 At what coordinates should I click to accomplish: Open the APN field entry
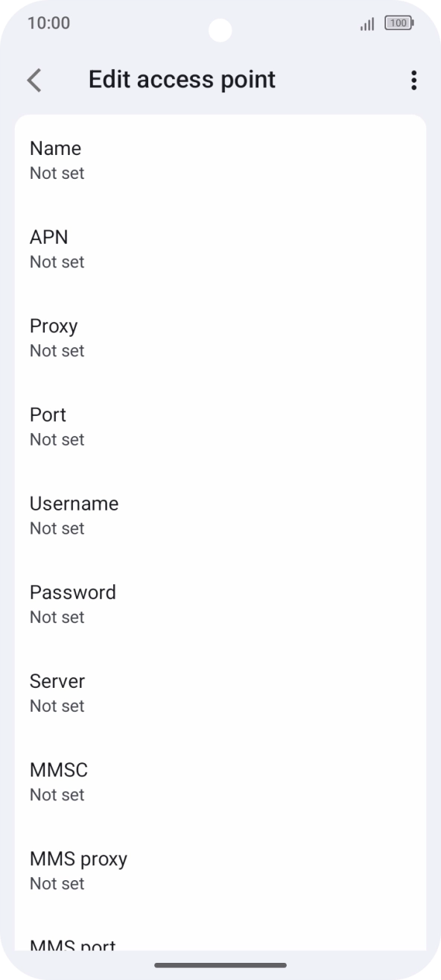pyautogui.click(x=220, y=249)
